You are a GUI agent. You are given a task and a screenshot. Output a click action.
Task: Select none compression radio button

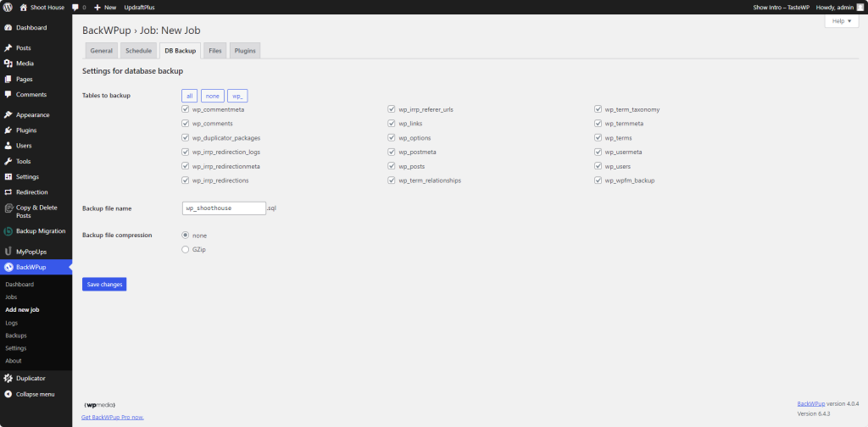186,235
